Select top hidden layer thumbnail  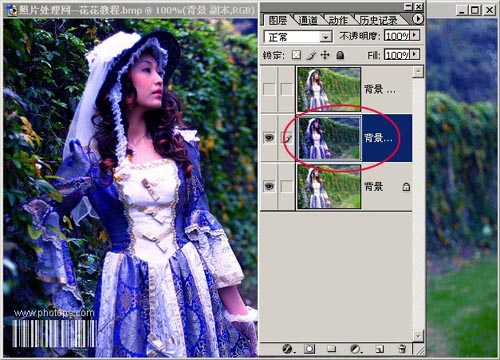(329, 89)
